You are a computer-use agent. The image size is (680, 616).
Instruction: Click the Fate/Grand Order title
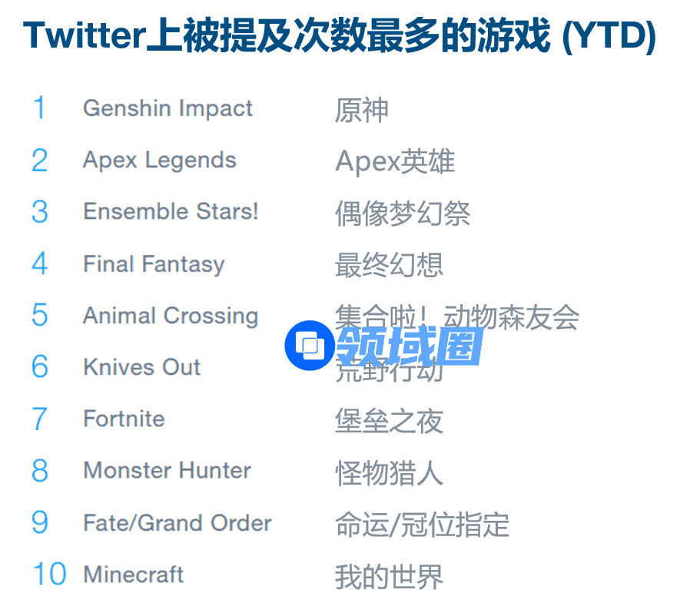177,523
